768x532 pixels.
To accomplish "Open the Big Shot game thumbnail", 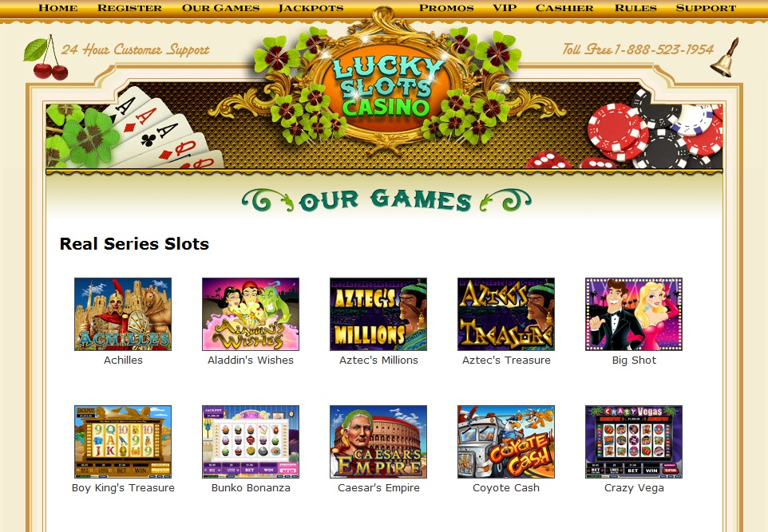I will (634, 314).
